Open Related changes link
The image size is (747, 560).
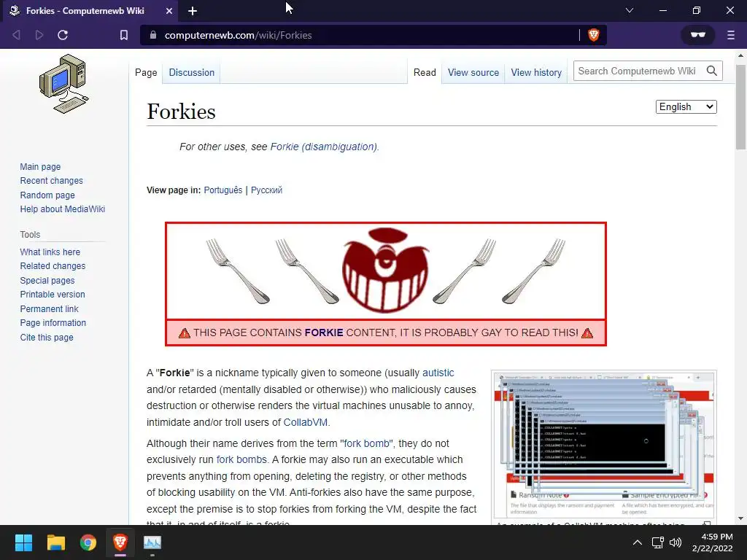click(53, 265)
